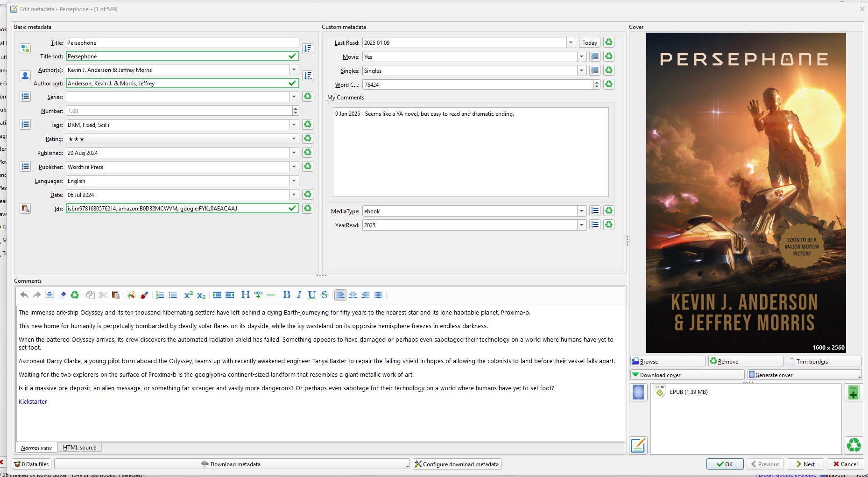Toggle underline formatting in comments toolbar
Screen dimensions: 868x477
click(x=312, y=295)
